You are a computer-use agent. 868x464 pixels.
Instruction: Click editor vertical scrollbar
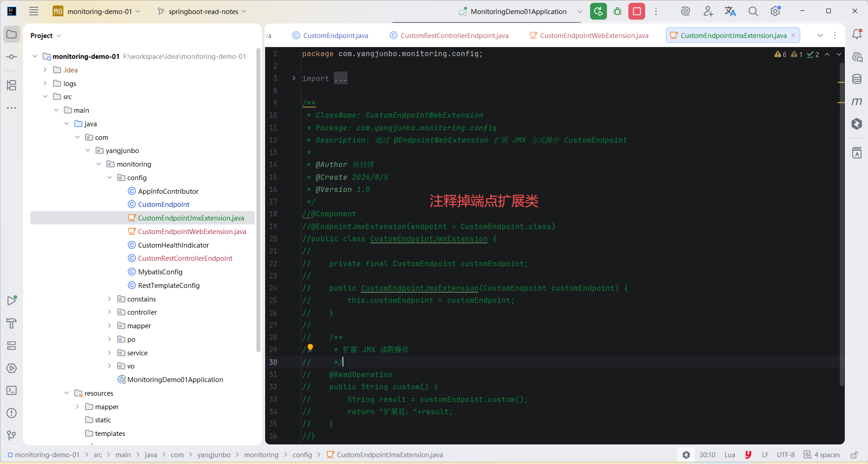point(842,224)
